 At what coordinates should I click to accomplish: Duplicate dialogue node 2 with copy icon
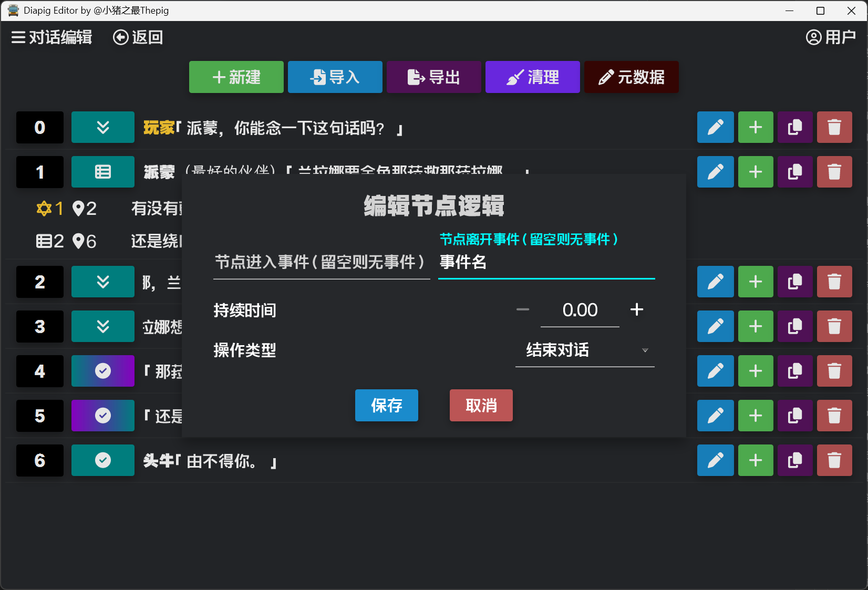(x=794, y=282)
